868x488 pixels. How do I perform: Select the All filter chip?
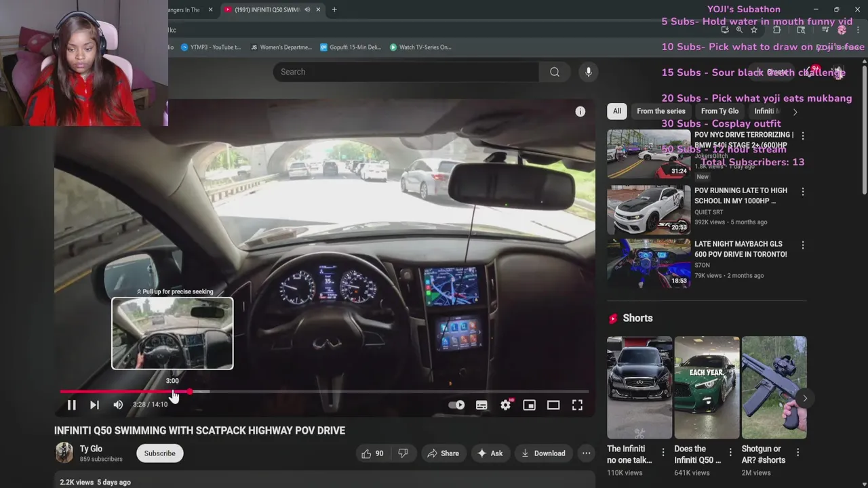[617, 111]
